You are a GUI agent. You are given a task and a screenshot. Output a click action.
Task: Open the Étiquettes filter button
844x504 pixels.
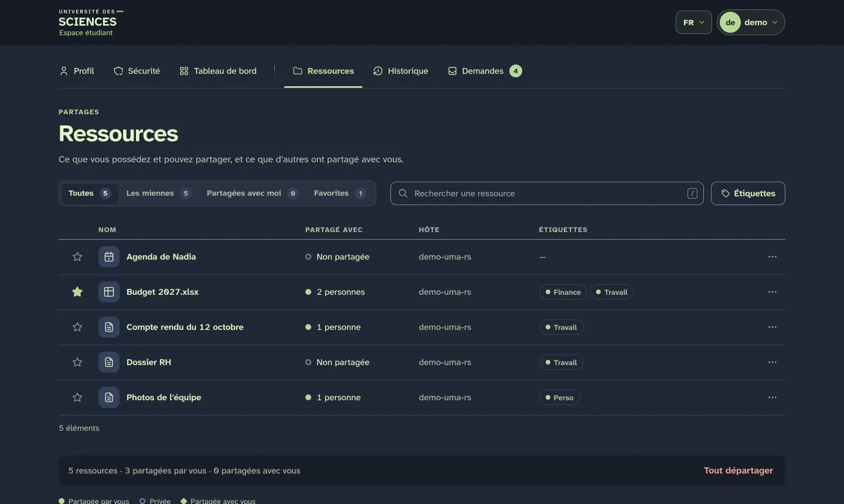coord(748,193)
